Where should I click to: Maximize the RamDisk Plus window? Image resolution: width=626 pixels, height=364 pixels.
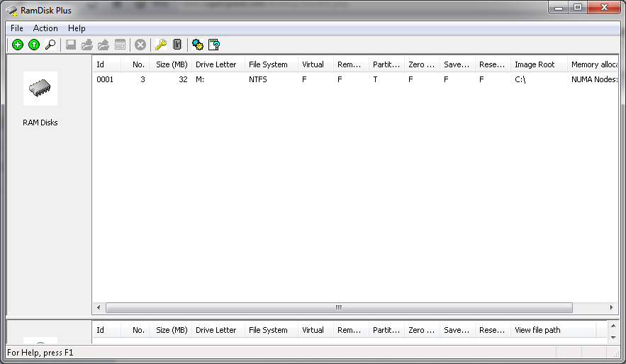(578, 7)
